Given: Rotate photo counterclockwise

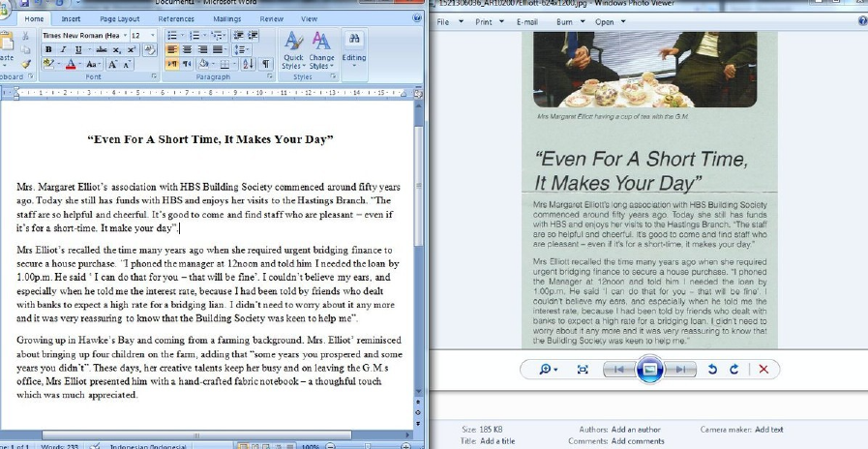Looking at the screenshot, I should coord(712,370).
